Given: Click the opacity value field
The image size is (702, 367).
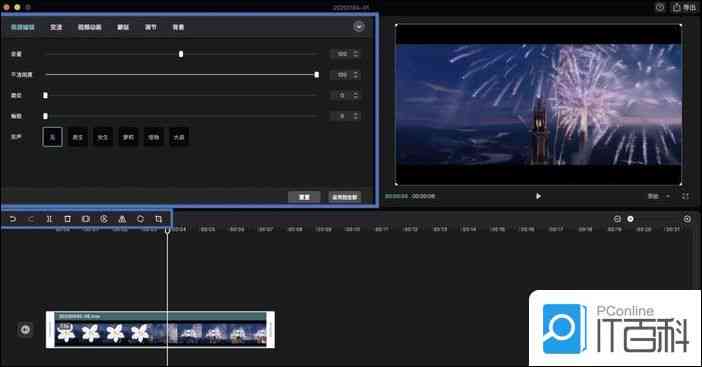Looking at the screenshot, I should point(341,75).
